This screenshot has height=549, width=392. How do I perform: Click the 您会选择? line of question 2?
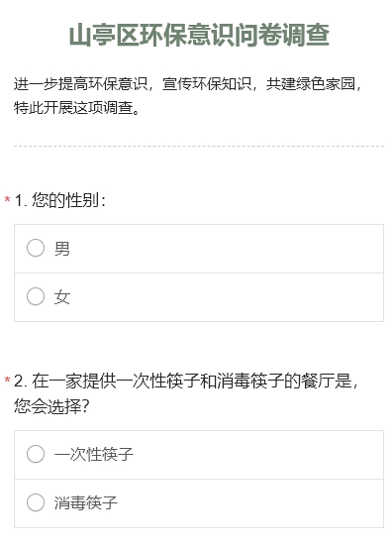pos(51,406)
